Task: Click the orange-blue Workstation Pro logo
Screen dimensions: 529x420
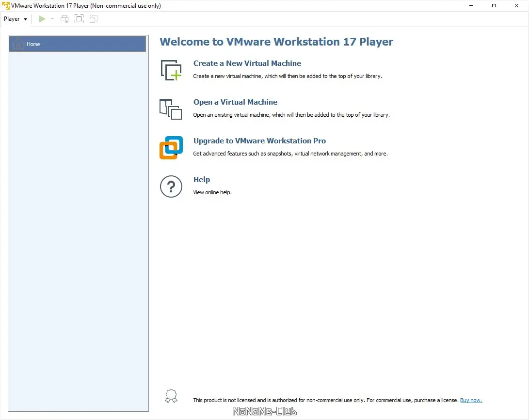Action: (x=171, y=148)
